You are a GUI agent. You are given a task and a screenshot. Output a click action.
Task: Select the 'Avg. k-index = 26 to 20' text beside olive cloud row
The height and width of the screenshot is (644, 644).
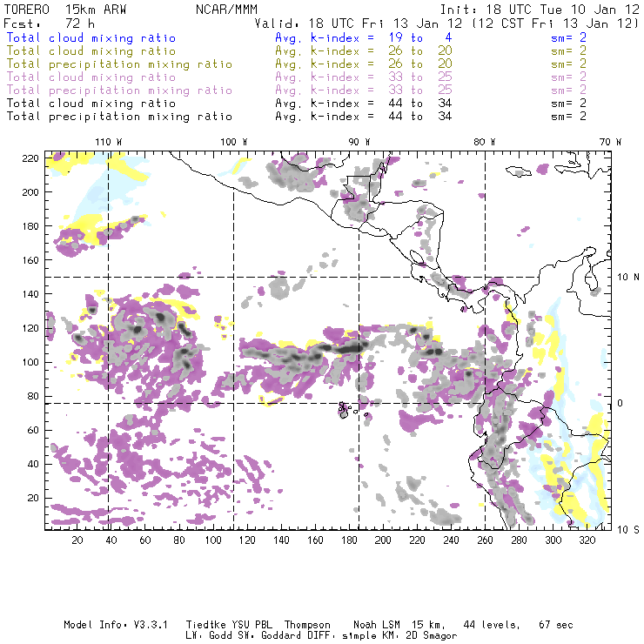pos(364,51)
